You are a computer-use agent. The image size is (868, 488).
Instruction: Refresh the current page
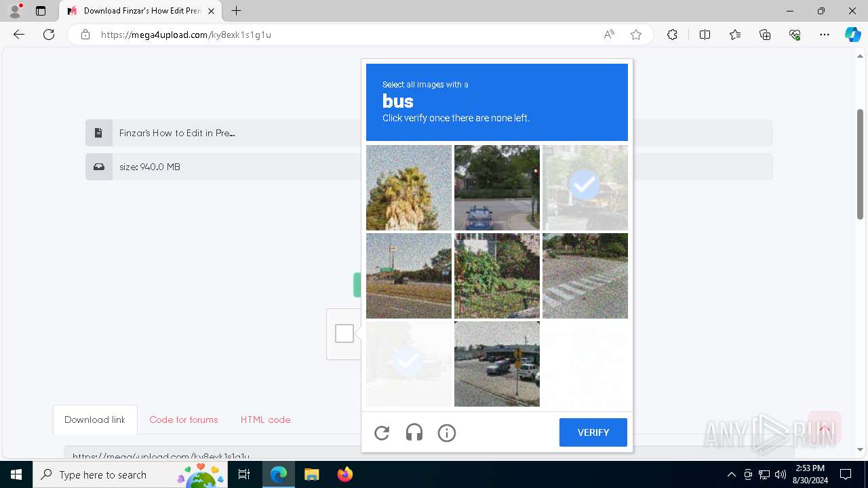tap(49, 35)
